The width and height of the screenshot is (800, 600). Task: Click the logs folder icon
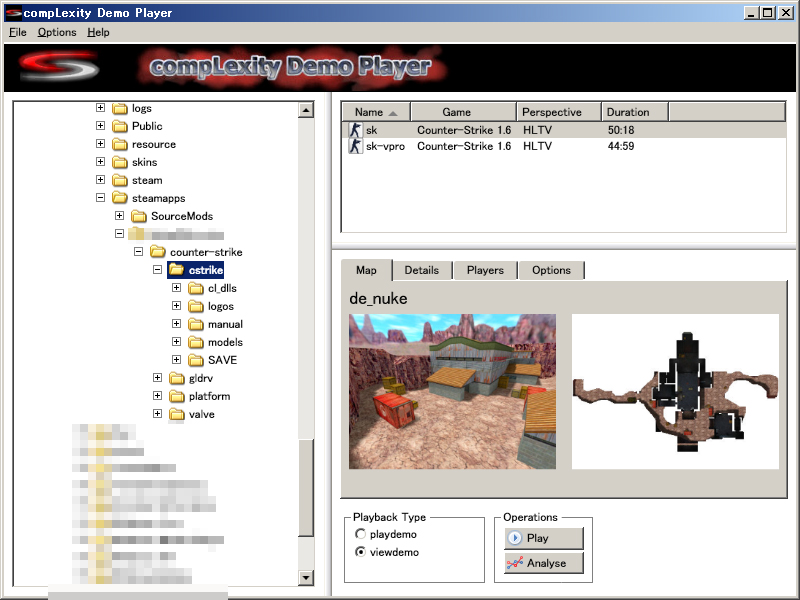click(120, 108)
